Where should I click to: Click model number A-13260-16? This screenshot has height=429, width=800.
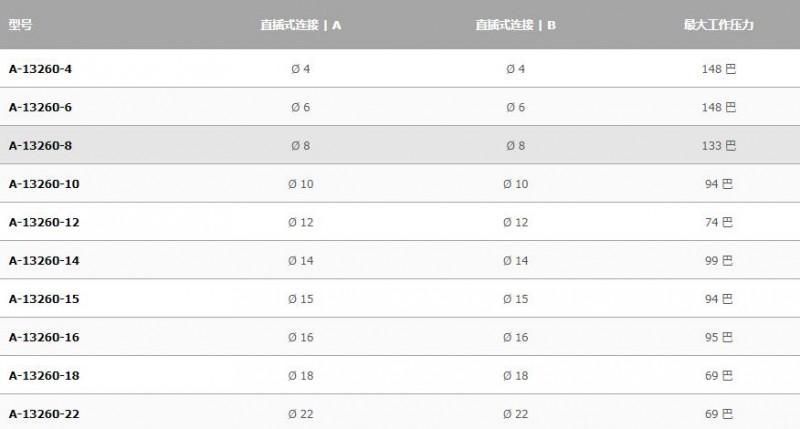click(x=44, y=337)
